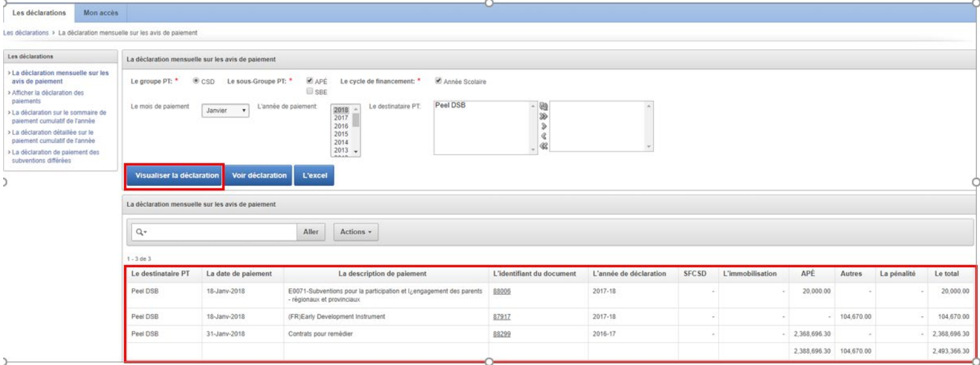This screenshot has height=365, width=980.
Task: Click the remove-all double left arrow icon
Action: (x=544, y=146)
